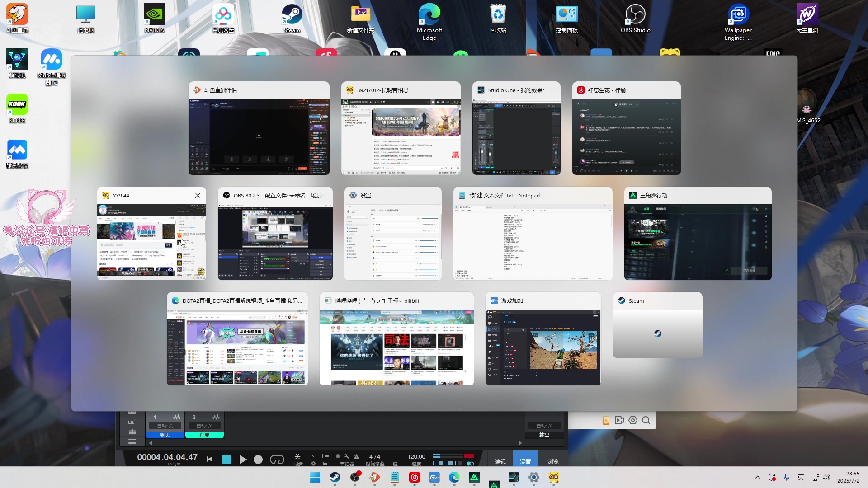Close the YY9.44 window from switcher
868x488 pixels.
pos(198,196)
